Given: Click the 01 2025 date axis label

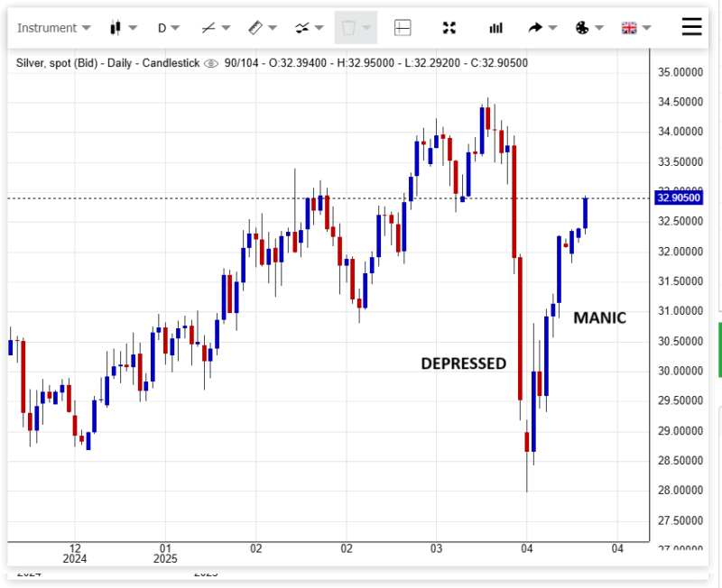Looking at the screenshot, I should point(164,553).
